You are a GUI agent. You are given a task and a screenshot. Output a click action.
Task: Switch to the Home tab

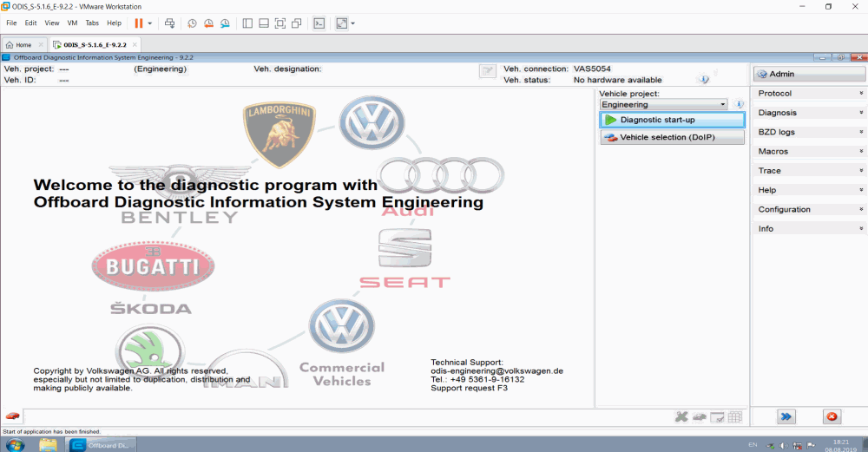click(23, 45)
